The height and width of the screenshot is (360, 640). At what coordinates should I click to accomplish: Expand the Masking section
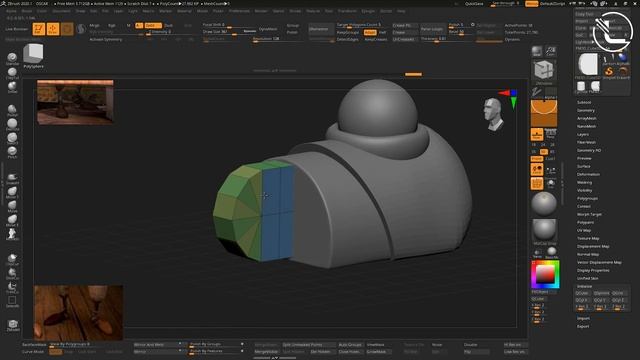(x=584, y=182)
